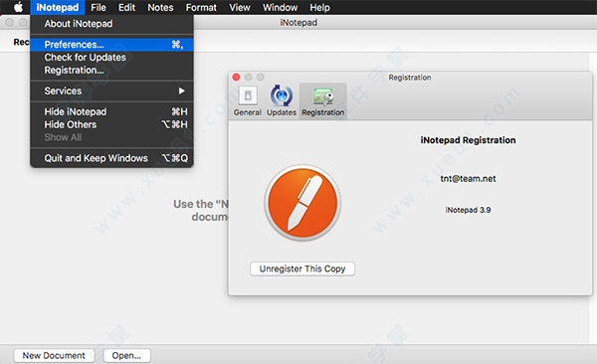
Task: Click the orange iNotepad pen logo
Action: click(x=302, y=203)
